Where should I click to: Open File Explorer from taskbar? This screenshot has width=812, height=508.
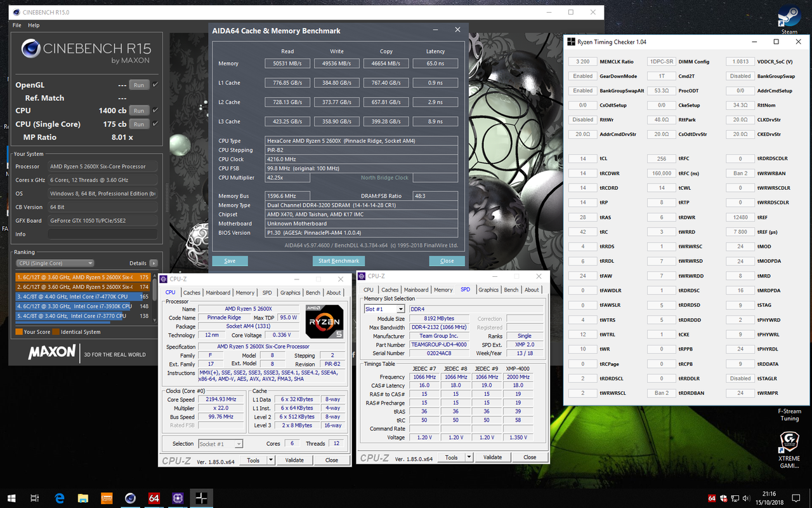click(x=83, y=498)
